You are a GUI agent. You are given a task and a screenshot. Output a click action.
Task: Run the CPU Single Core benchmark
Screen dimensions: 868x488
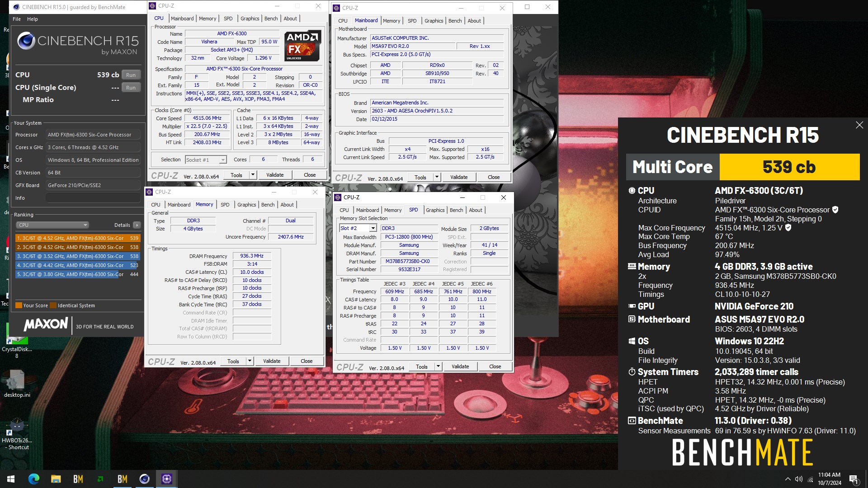tap(131, 88)
